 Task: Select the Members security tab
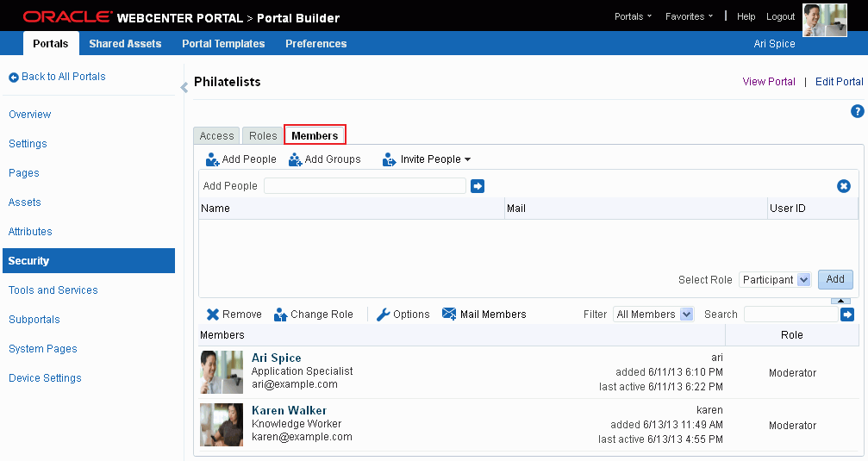click(315, 135)
